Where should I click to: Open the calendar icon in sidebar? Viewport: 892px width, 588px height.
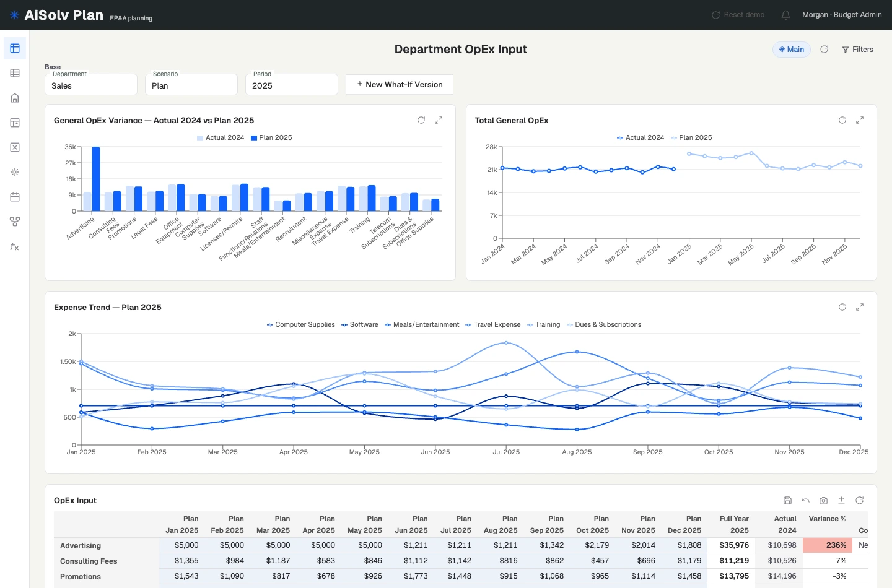click(x=15, y=197)
